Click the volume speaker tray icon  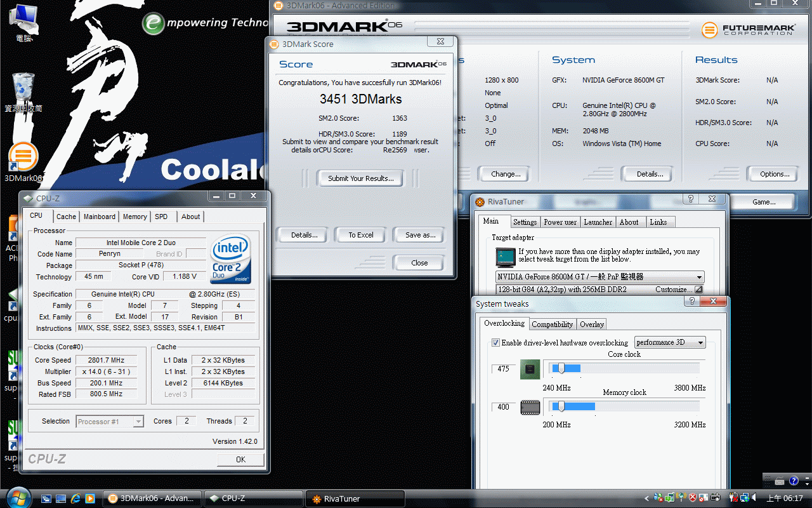coord(755,498)
